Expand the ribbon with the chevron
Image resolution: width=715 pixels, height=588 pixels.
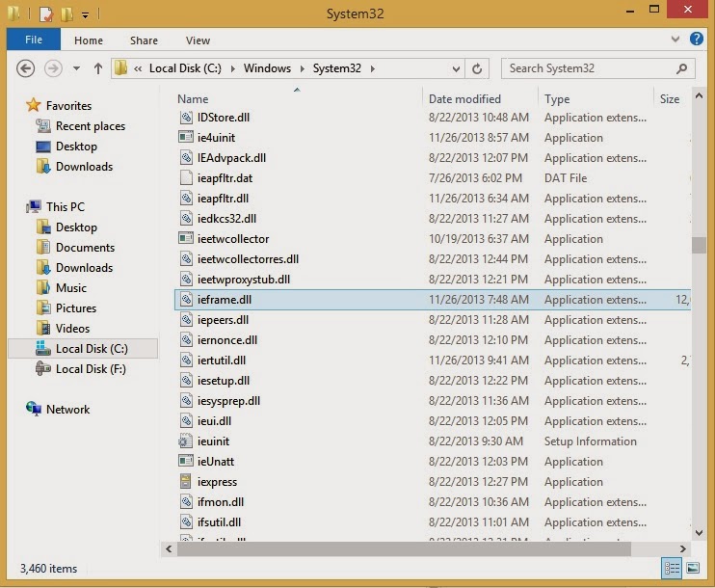coord(675,40)
